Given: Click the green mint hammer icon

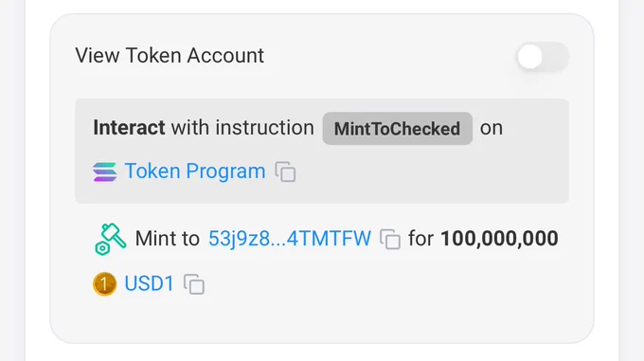Looking at the screenshot, I should pos(110,239).
